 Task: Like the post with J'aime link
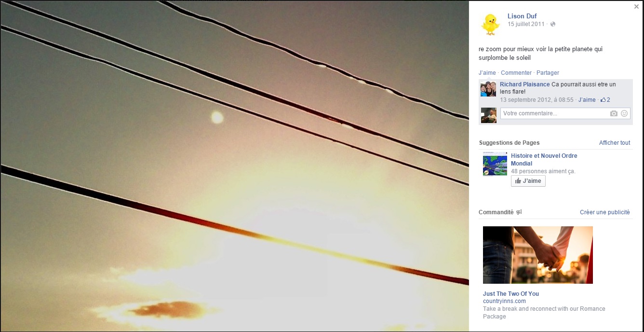pos(487,73)
